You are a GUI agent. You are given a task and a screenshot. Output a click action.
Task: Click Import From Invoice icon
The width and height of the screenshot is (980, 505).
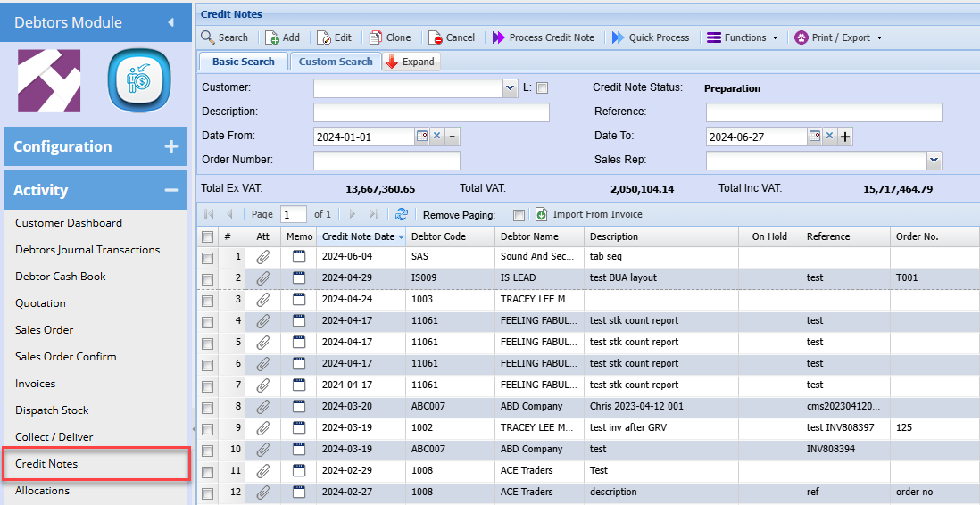pos(541,214)
